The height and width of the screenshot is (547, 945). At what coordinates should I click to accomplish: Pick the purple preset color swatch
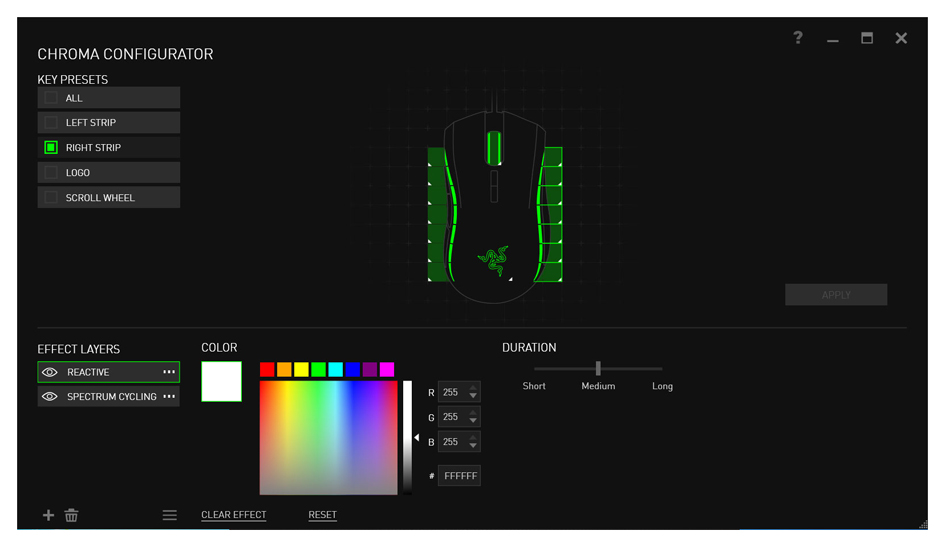point(370,369)
